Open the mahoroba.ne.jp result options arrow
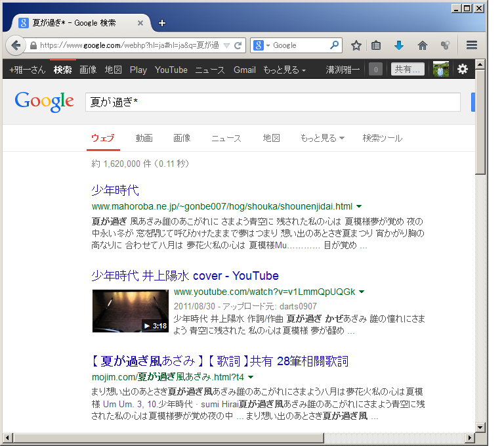The height and width of the screenshot is (446, 504). point(360,206)
